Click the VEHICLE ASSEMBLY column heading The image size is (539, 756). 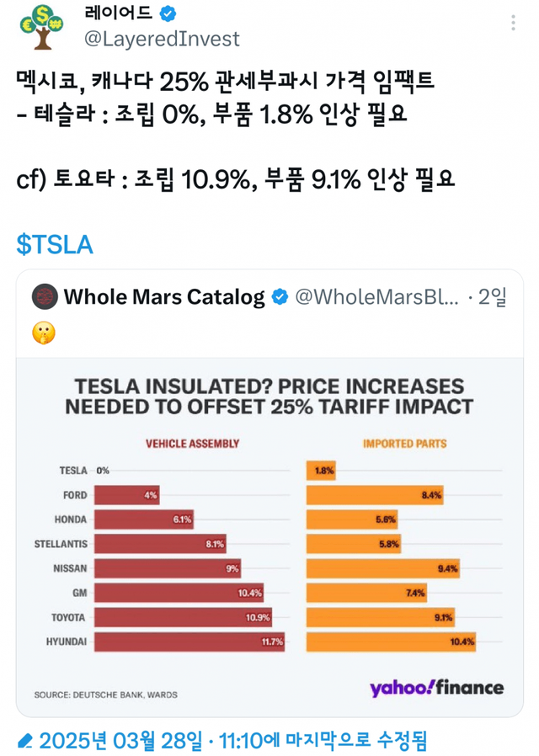[x=193, y=443]
